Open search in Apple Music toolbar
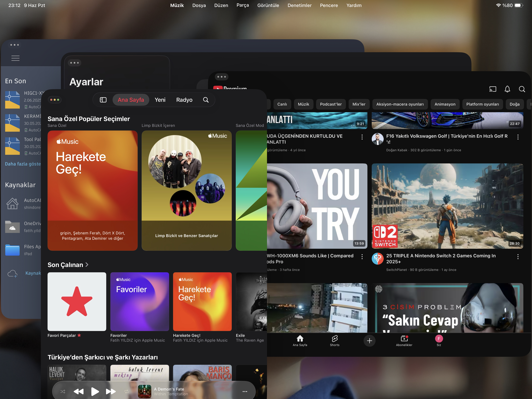This screenshot has width=532, height=399. tap(206, 100)
